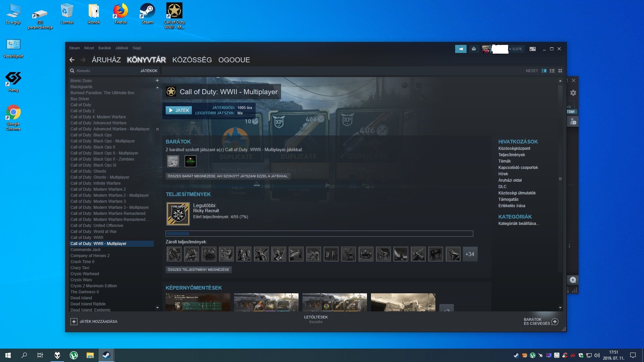Screen dimensions: 644x362
Task: Open the Nézet menu
Action: tap(89, 48)
